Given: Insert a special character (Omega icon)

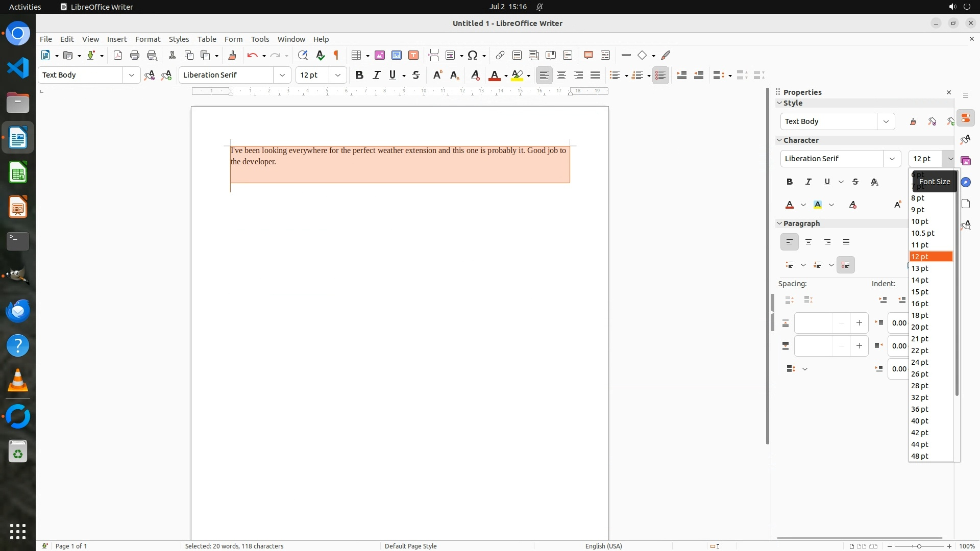Looking at the screenshot, I should tap(473, 55).
